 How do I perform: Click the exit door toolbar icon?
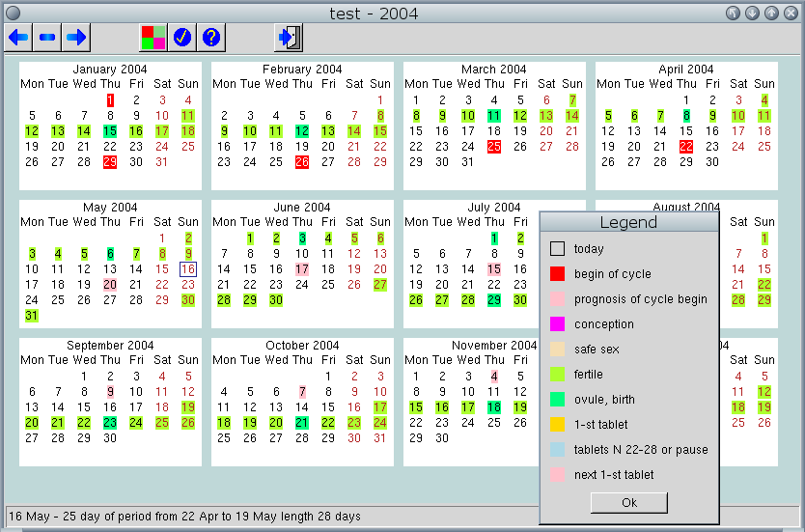289,38
